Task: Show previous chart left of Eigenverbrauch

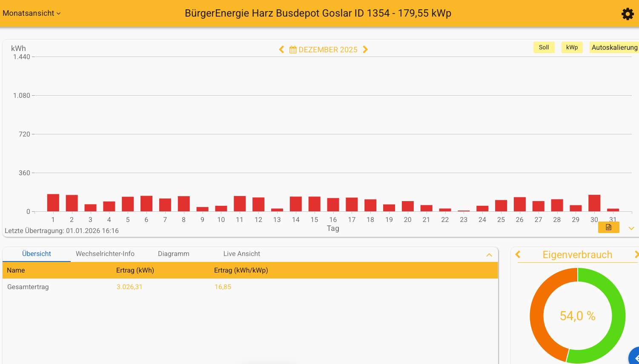Action: pyautogui.click(x=518, y=255)
